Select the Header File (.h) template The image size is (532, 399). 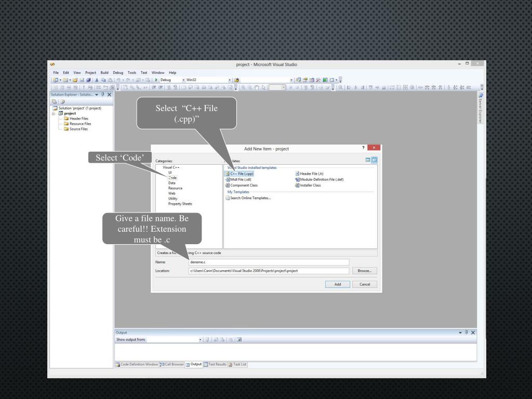[310, 174]
